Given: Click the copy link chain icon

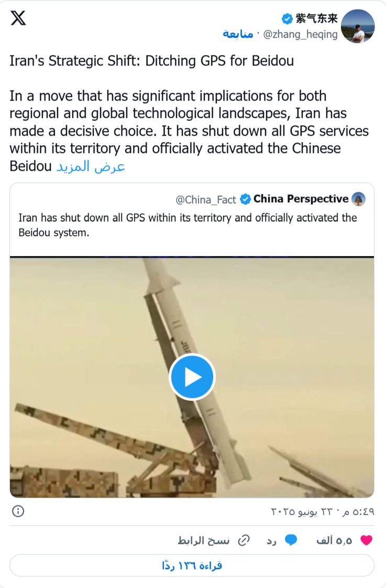Looking at the screenshot, I should (244, 540).
